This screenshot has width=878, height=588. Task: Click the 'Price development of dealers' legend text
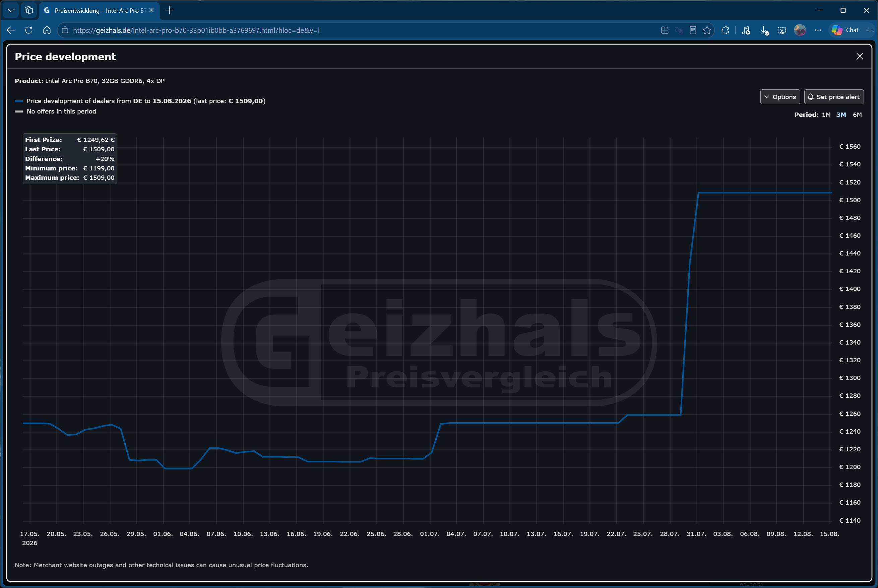(x=146, y=101)
